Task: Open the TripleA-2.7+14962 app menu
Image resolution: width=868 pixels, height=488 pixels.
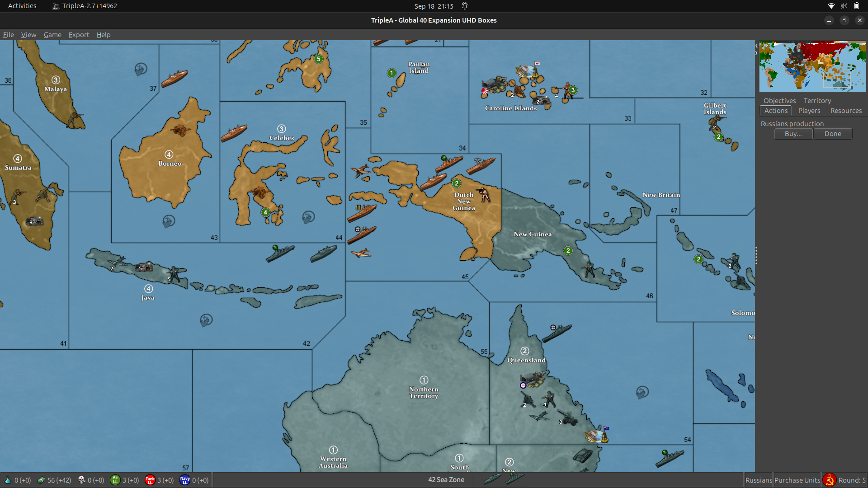Action: pyautogui.click(x=85, y=6)
